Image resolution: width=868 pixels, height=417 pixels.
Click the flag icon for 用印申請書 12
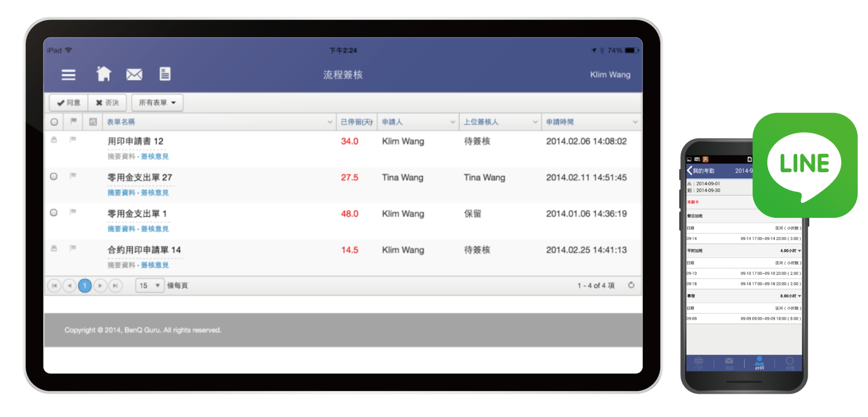pos(73,139)
